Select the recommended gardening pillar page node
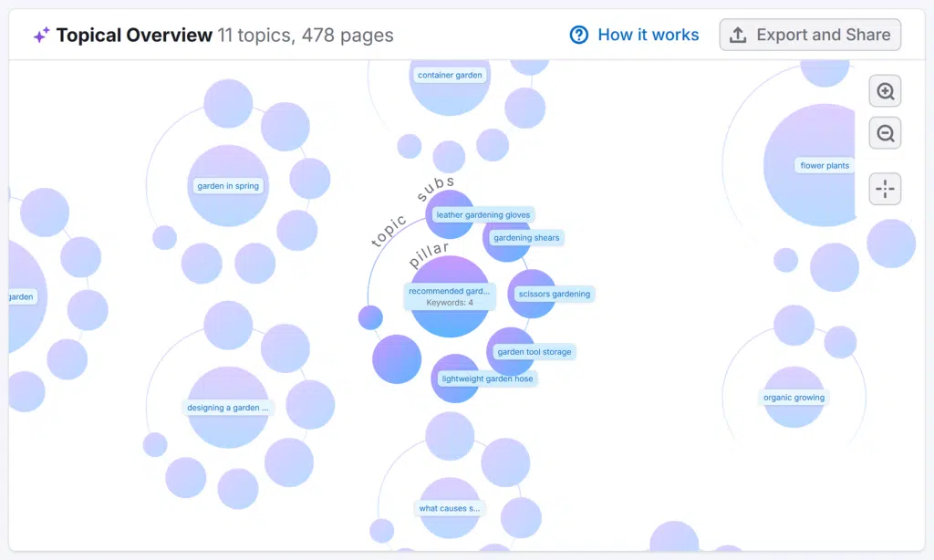This screenshot has width=934, height=560. (450, 294)
